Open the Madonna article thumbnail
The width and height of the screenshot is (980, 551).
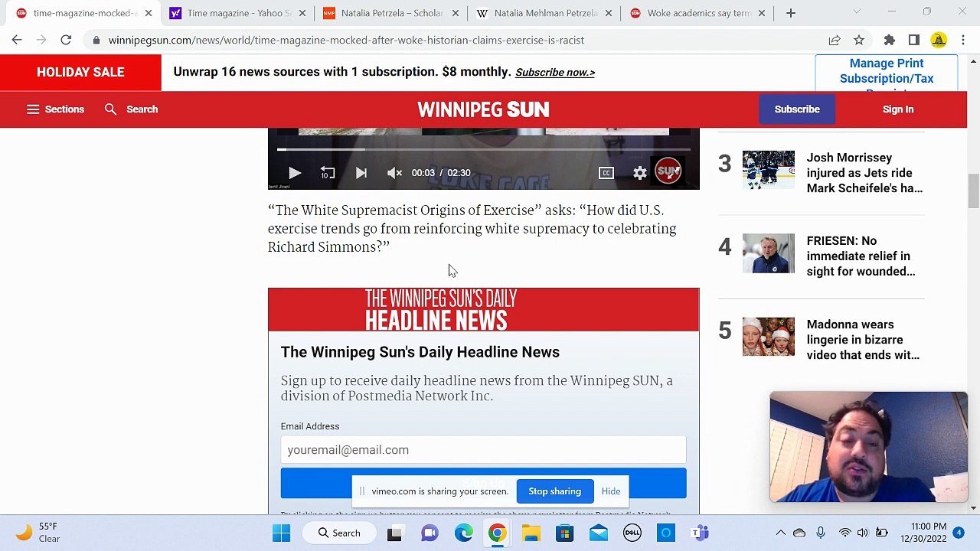pos(769,337)
